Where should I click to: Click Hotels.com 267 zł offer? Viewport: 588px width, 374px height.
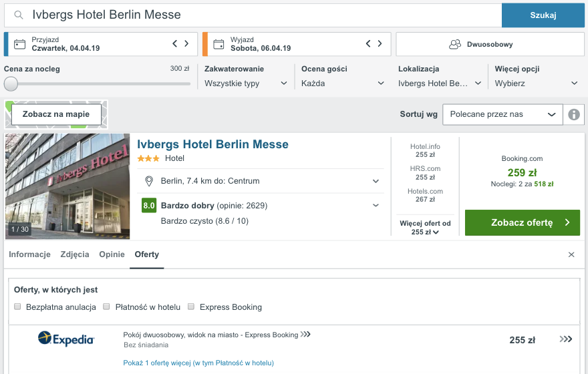[x=425, y=195]
